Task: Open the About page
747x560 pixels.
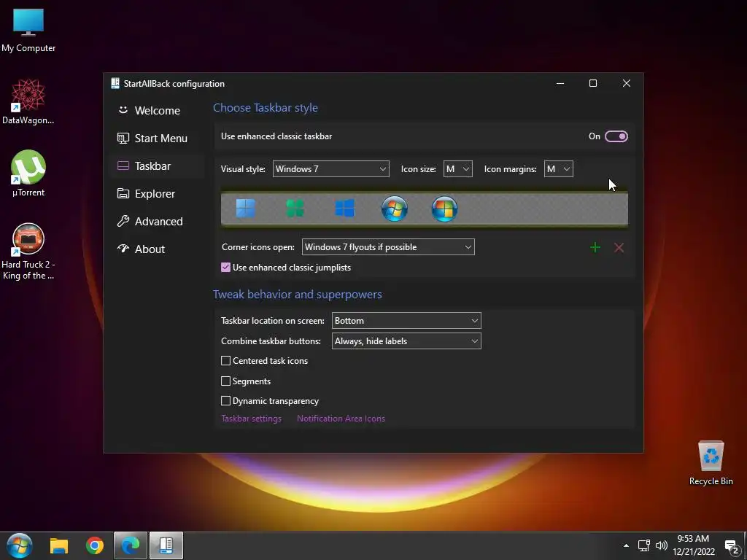Action: (x=157, y=249)
